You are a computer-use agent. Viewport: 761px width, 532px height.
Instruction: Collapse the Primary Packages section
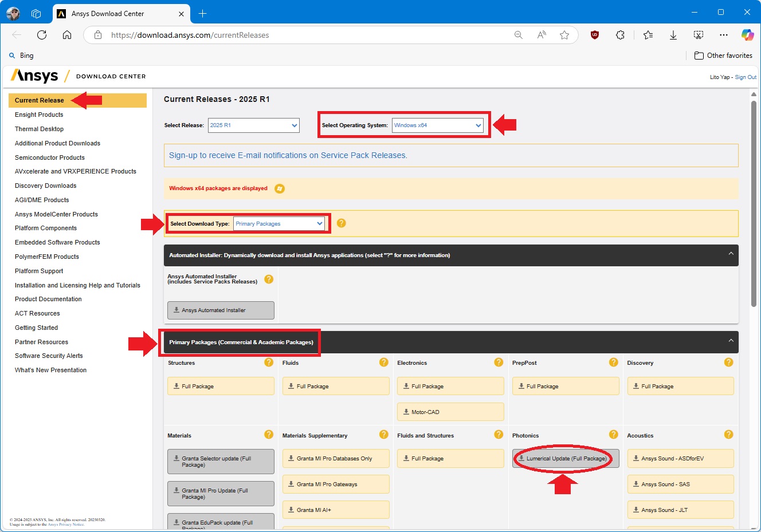click(x=731, y=341)
